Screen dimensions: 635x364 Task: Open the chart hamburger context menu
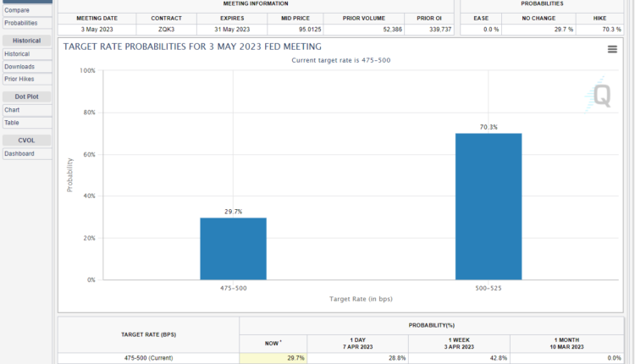click(x=612, y=49)
